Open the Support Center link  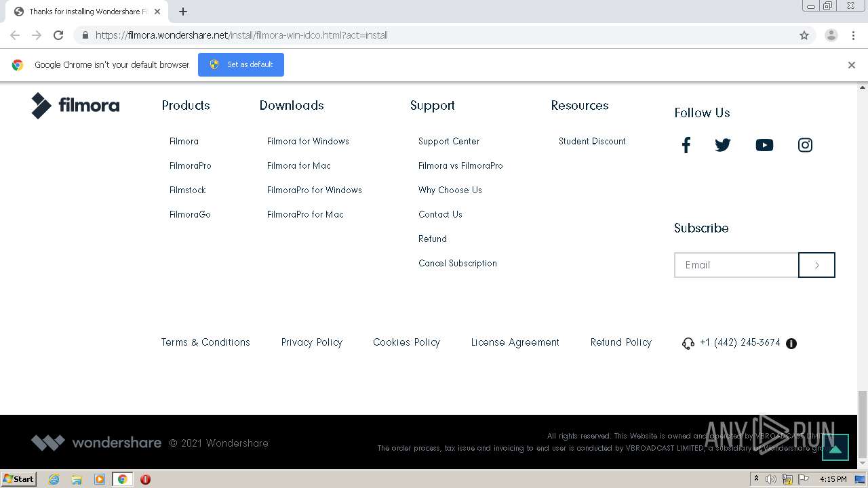(449, 142)
